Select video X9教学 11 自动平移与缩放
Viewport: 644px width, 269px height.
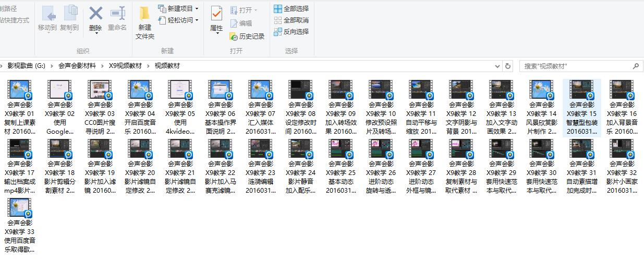tap(421, 108)
